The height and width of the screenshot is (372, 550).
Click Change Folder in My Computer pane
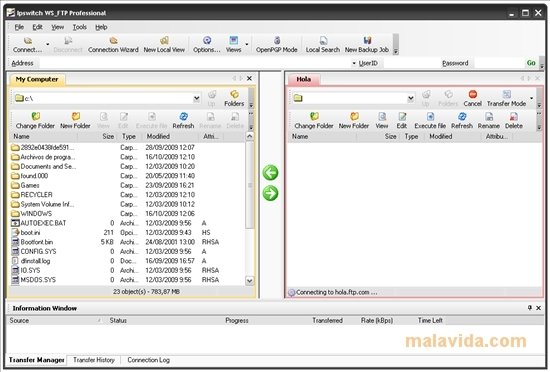35,121
